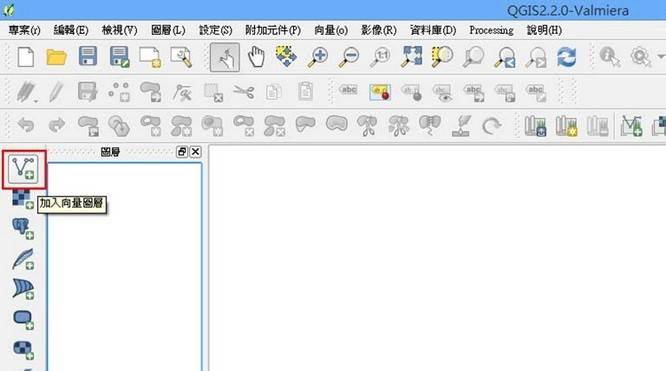666x371 pixels.
Task: Open the 圖層(L) menu
Action: [x=168, y=30]
